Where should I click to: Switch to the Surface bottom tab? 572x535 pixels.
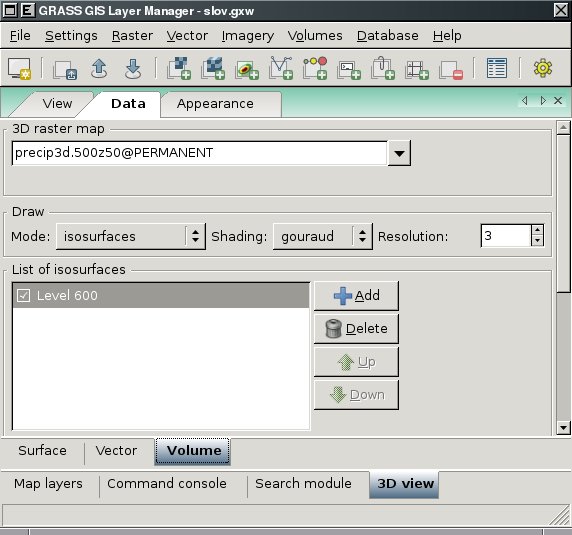click(x=42, y=451)
